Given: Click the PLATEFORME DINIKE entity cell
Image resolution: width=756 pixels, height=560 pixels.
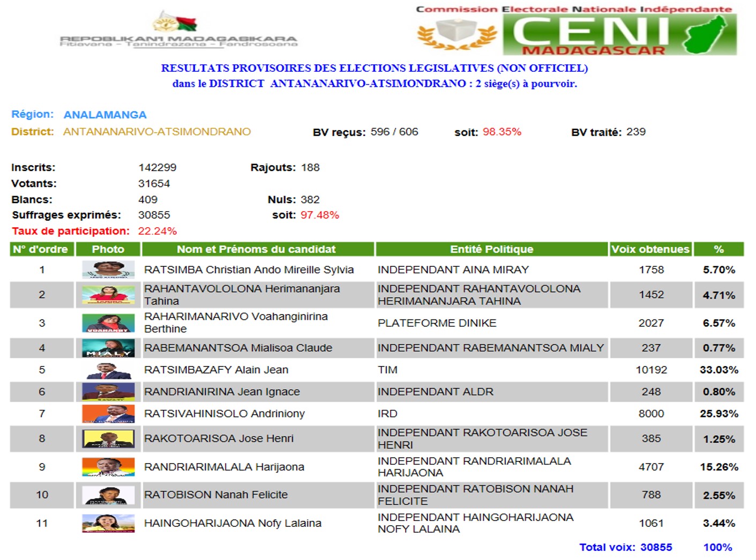Looking at the screenshot, I should pos(492,323).
